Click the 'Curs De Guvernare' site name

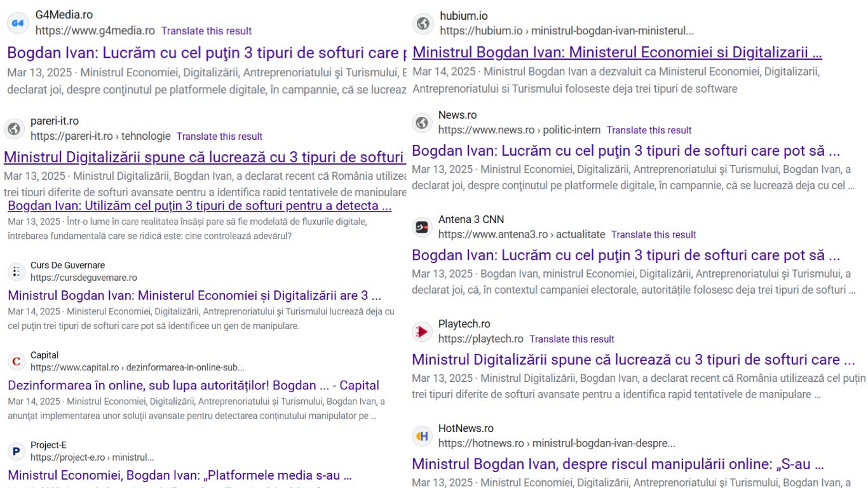[68, 265]
